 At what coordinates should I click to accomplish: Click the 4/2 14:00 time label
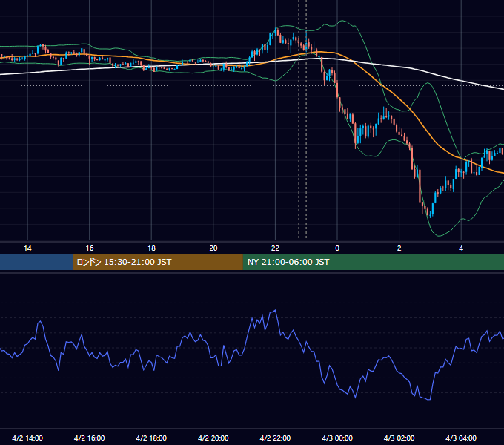pyautogui.click(x=27, y=438)
